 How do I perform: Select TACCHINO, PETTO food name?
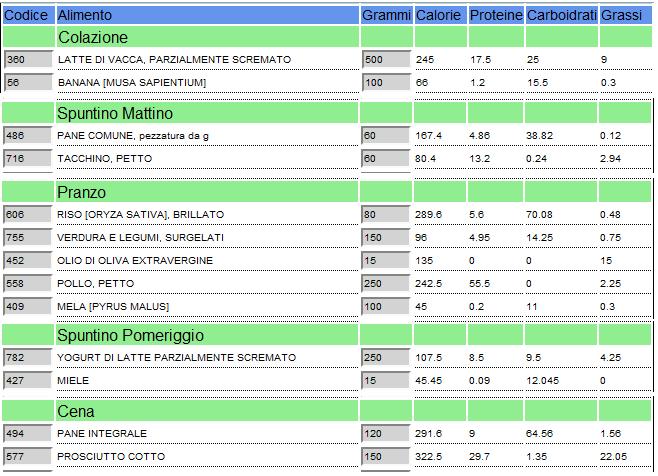[104, 159]
